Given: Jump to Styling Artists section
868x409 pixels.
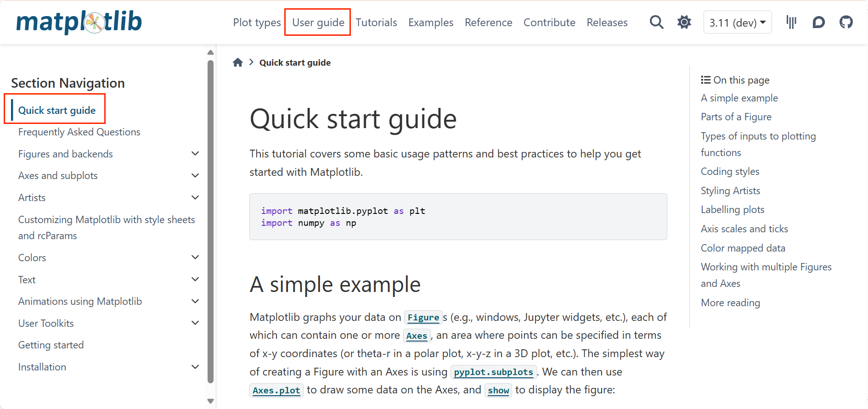Looking at the screenshot, I should pos(730,190).
